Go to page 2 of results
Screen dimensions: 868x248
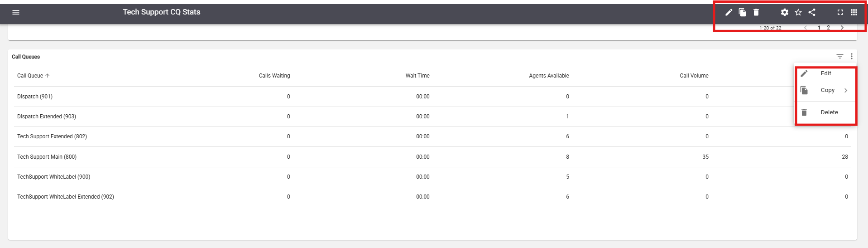(829, 28)
